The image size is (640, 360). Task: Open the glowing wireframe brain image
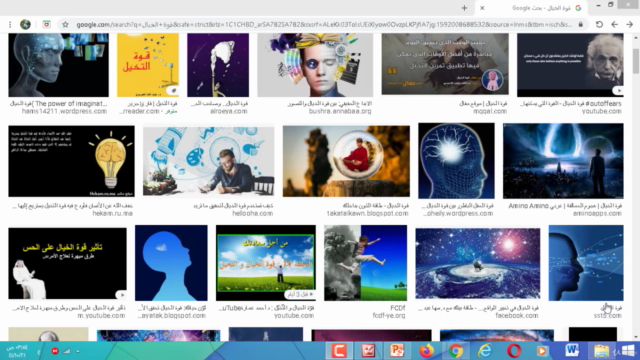pyautogui.click(x=456, y=161)
